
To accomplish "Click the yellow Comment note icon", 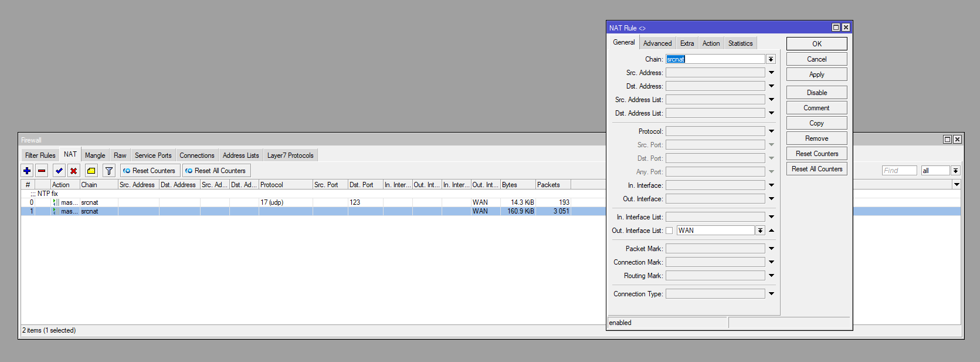I will [x=91, y=171].
